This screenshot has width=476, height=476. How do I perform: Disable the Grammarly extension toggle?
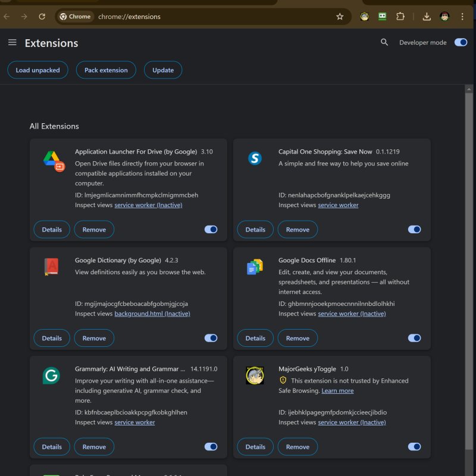[211, 447]
